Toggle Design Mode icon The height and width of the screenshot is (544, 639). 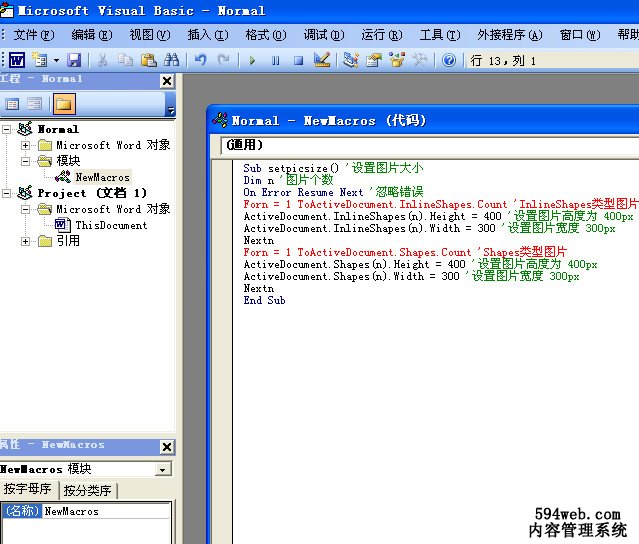(322, 60)
